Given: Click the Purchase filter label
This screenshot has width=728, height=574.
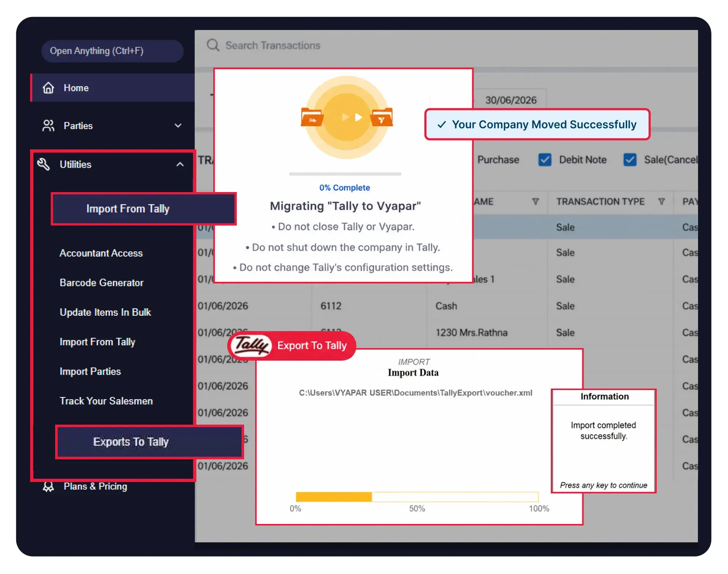Looking at the screenshot, I should pyautogui.click(x=498, y=160).
